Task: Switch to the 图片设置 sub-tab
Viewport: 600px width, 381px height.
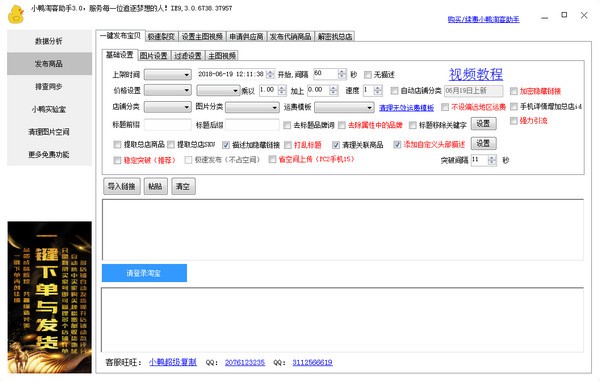Action: tap(153, 55)
